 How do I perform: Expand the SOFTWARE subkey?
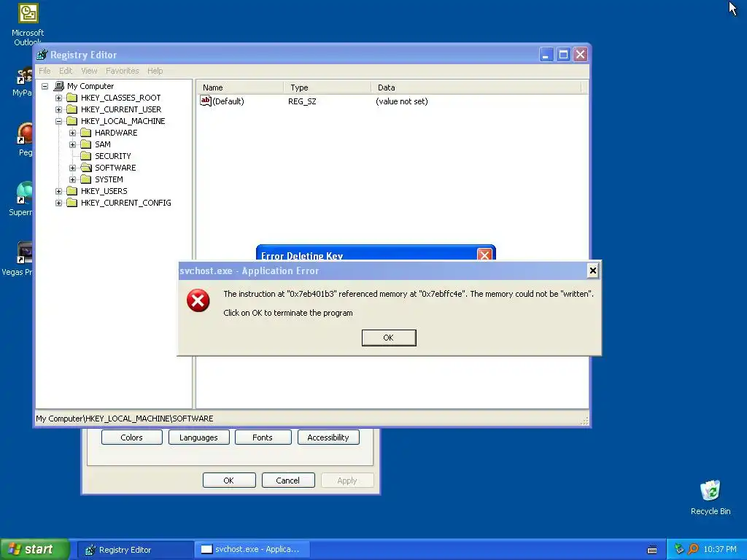[x=72, y=168]
